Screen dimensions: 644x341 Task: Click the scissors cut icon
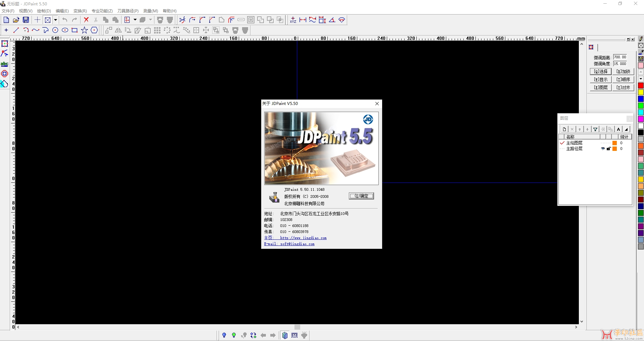pyautogui.click(x=96, y=20)
